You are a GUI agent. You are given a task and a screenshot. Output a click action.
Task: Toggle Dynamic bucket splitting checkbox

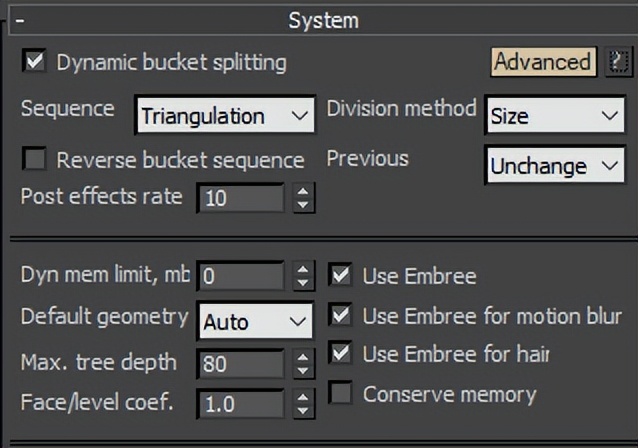(x=35, y=62)
